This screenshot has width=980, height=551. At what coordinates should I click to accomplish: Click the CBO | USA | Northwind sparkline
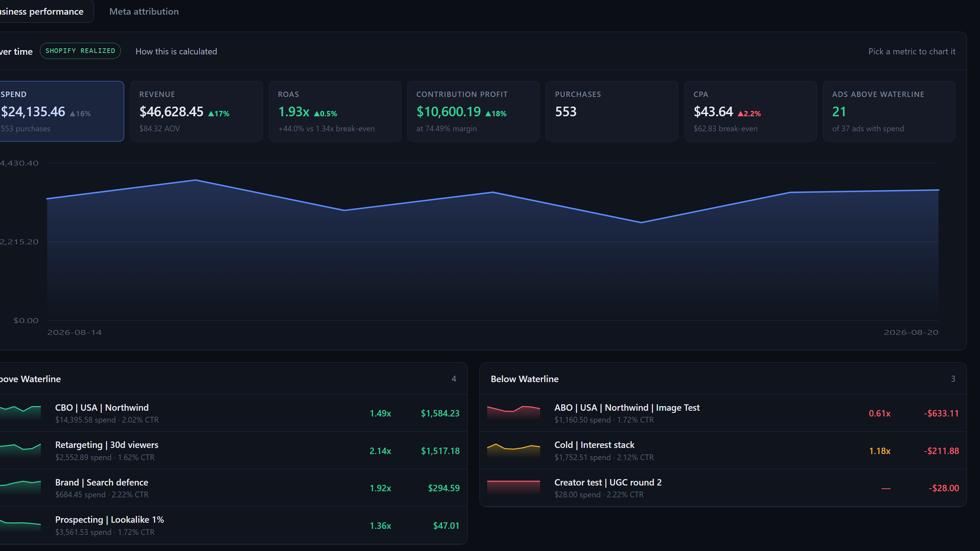[20, 413]
